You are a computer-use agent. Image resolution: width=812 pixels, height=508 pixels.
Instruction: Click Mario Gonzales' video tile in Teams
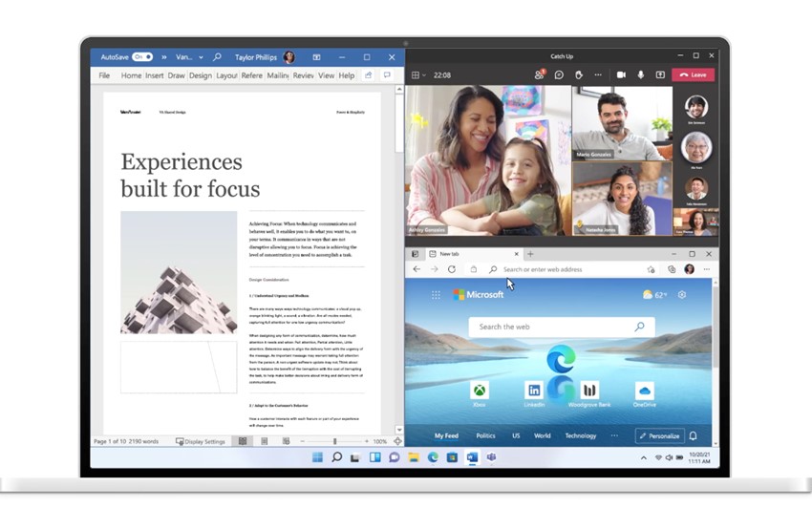pos(622,123)
